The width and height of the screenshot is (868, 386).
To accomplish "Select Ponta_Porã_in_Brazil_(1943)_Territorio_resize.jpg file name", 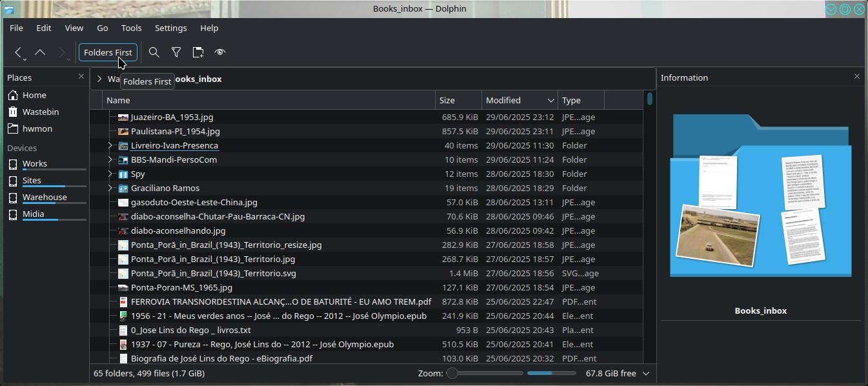I will coord(226,245).
